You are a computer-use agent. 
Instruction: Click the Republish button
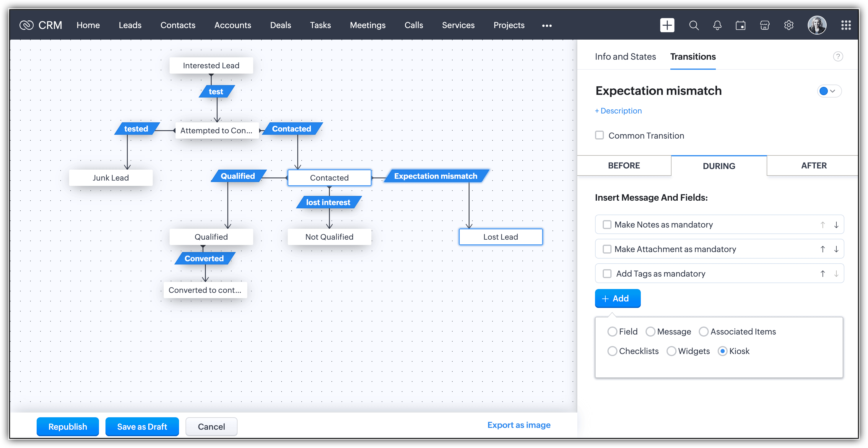pos(67,426)
